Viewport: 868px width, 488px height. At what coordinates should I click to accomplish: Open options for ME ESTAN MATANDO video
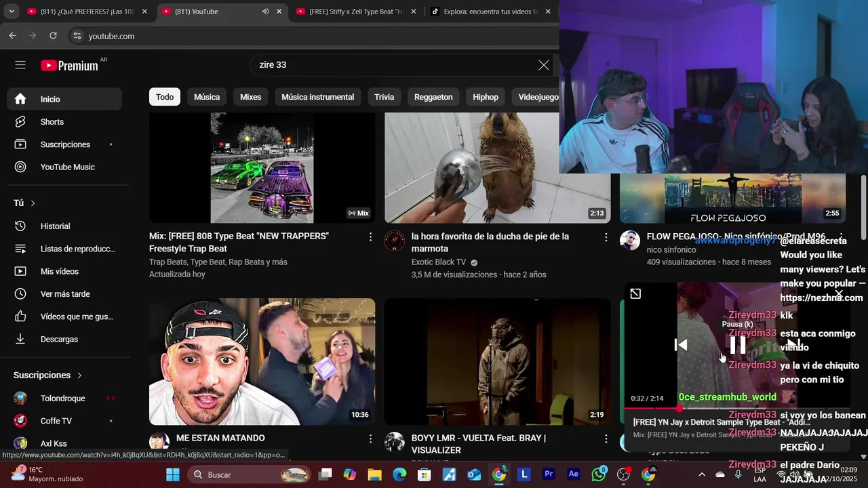coord(370,439)
